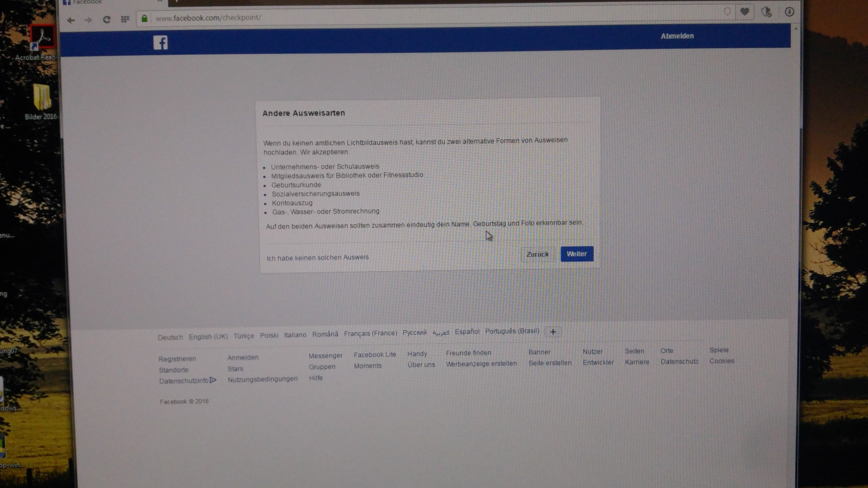868x488 pixels.
Task: Open the speed dial grid icon
Action: 125,19
